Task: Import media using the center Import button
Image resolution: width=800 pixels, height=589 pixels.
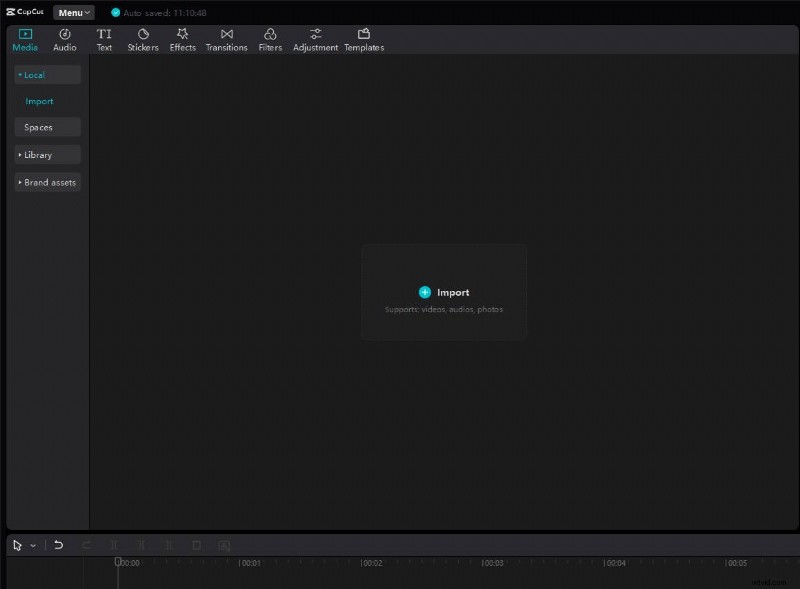Action: (444, 292)
